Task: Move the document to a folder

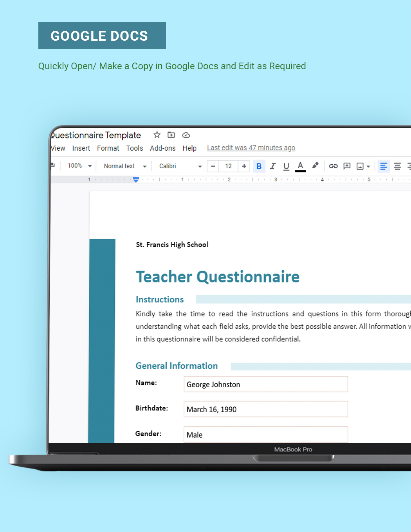Action: pos(171,135)
